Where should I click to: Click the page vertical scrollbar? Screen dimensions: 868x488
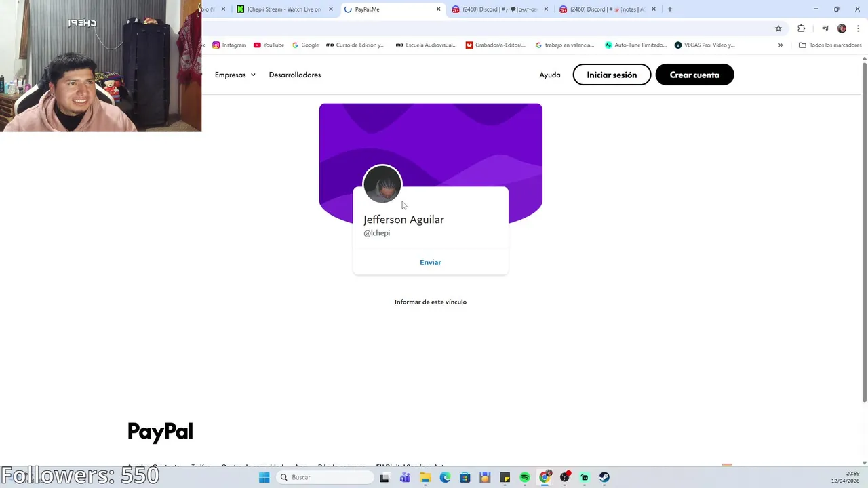pyautogui.click(x=865, y=232)
